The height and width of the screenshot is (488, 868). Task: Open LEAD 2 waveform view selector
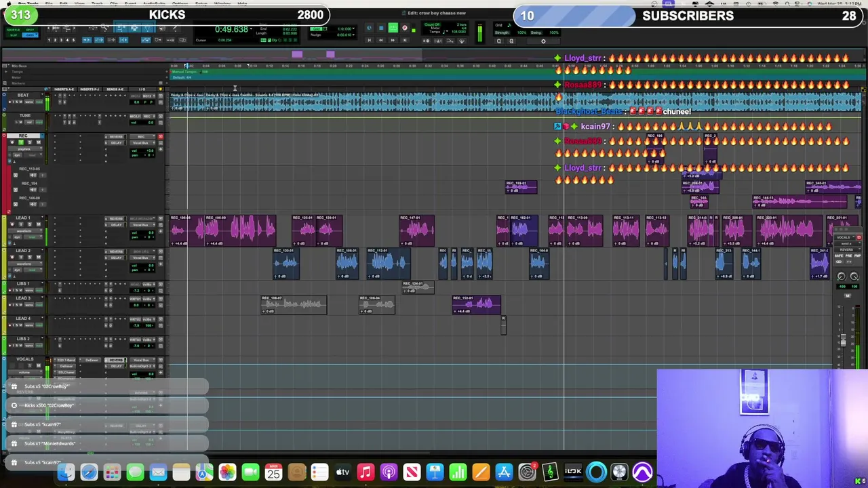click(x=25, y=264)
